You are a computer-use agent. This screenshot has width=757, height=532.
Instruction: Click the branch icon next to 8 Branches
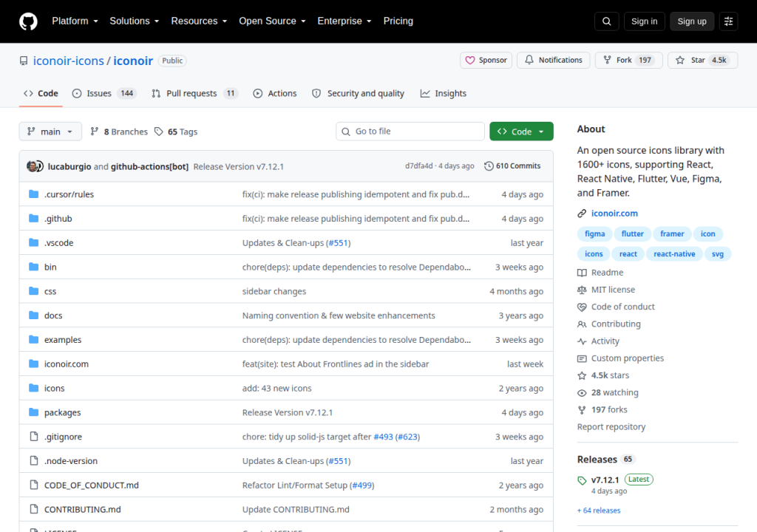point(95,132)
